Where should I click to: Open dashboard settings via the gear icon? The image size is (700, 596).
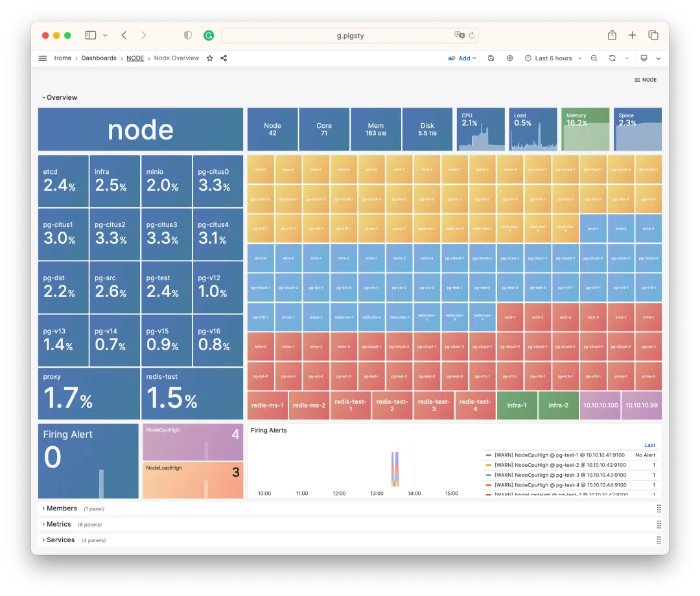point(509,58)
